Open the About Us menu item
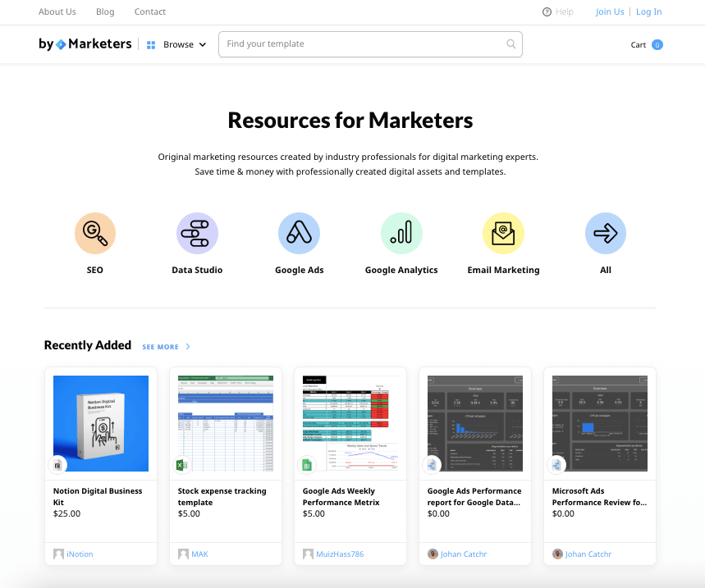 coord(57,12)
